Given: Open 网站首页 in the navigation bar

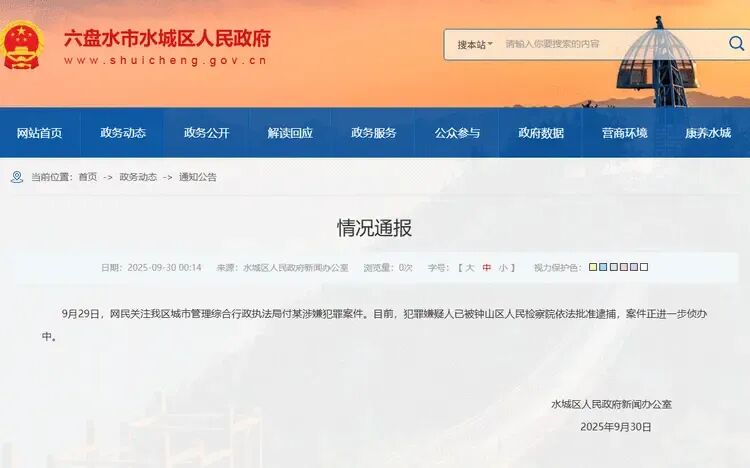Looking at the screenshot, I should 40,133.
